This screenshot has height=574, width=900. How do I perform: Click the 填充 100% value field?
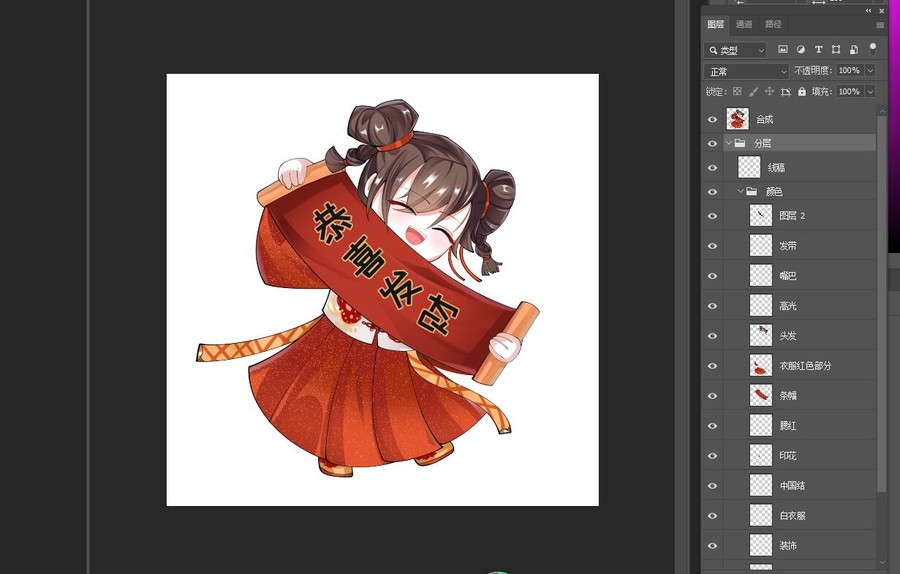pos(850,91)
